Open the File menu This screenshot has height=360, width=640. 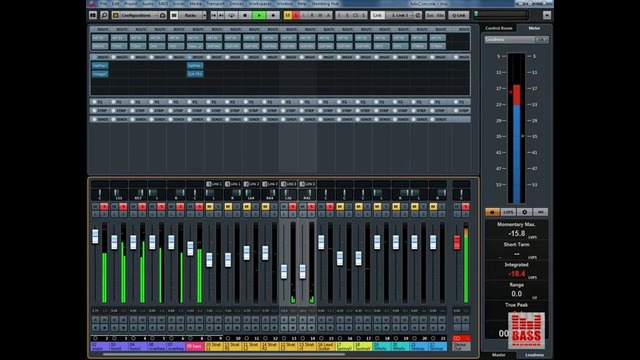pyautogui.click(x=103, y=3)
